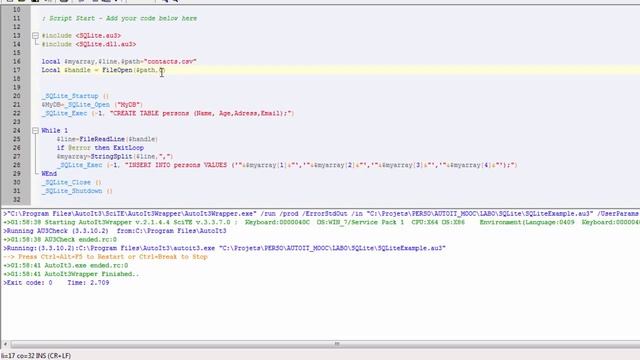
Task: Click line number 32 in the margin
Action: point(16,200)
